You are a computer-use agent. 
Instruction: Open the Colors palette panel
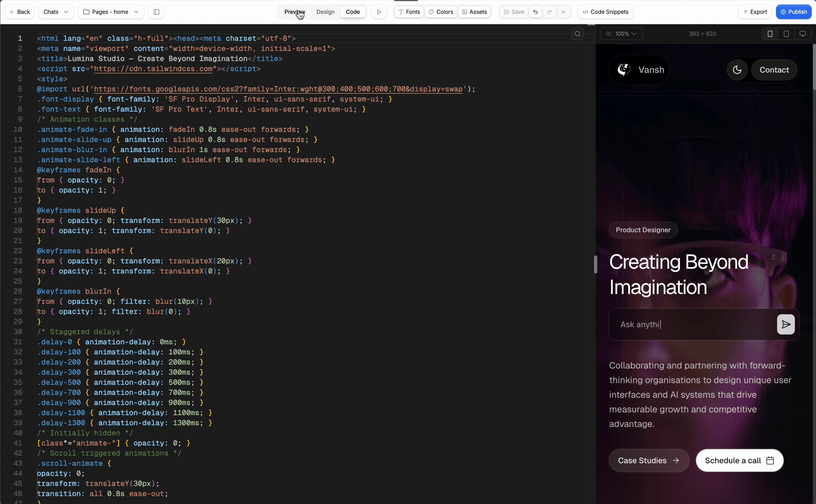point(441,12)
